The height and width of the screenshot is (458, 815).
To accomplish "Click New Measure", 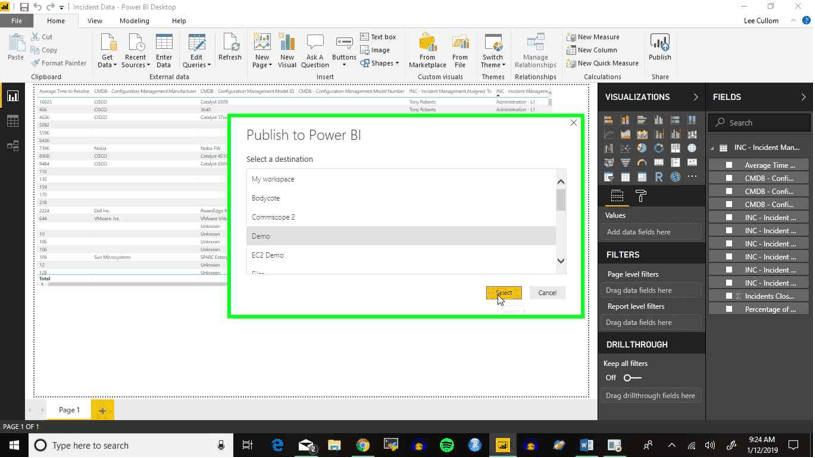I will tap(593, 37).
